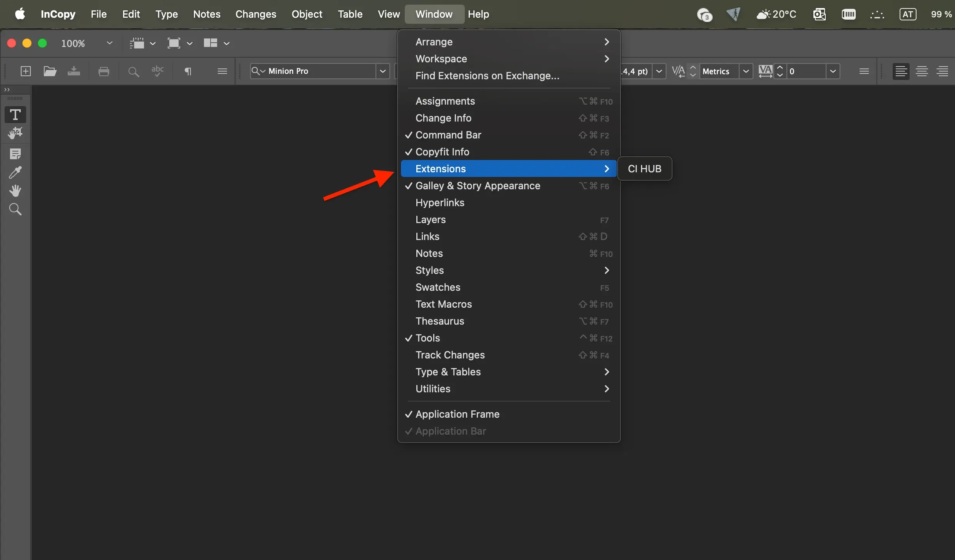Open the Hyperlinks panel
The height and width of the screenshot is (560, 955).
click(x=509, y=203)
